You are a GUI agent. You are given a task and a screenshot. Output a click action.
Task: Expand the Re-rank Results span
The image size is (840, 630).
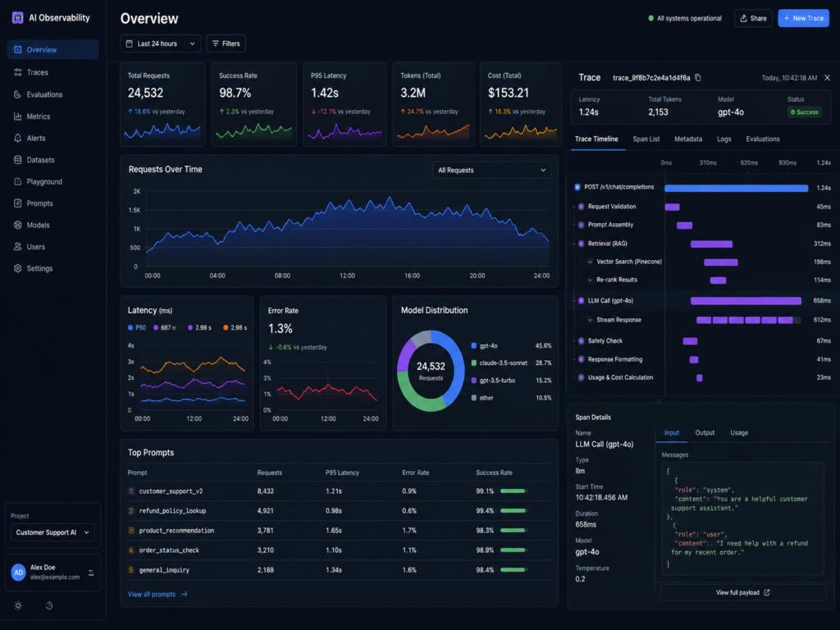(x=590, y=281)
